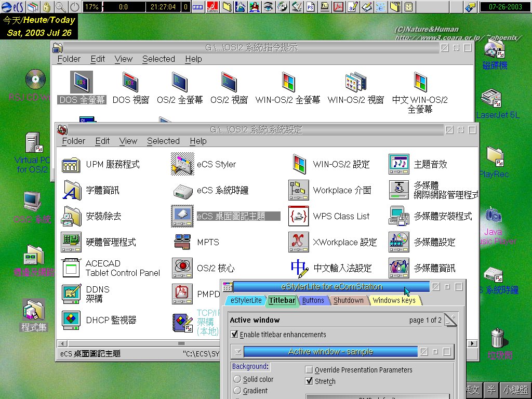The image size is (532, 399).
Task: Toggle Enable titlebar enhancements checkbox
Action: tap(234, 335)
